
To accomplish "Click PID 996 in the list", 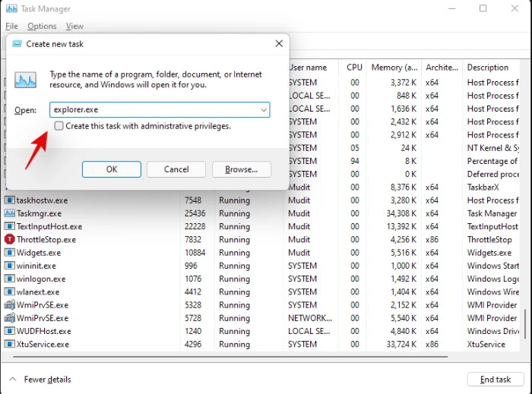I will [191, 266].
